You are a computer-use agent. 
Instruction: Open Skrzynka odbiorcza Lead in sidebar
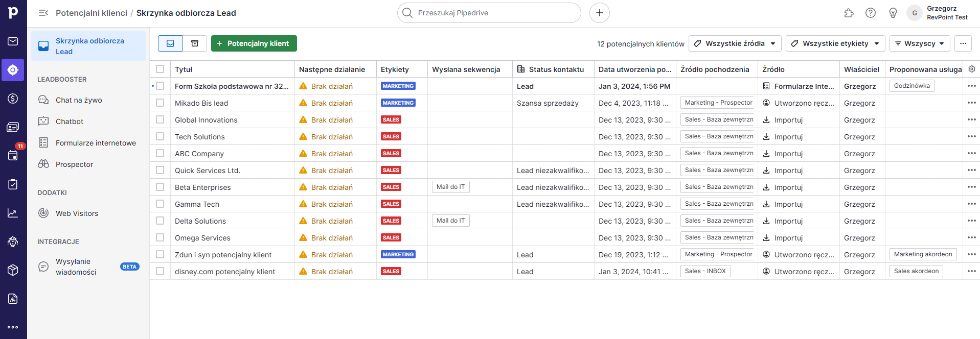pyautogui.click(x=88, y=46)
